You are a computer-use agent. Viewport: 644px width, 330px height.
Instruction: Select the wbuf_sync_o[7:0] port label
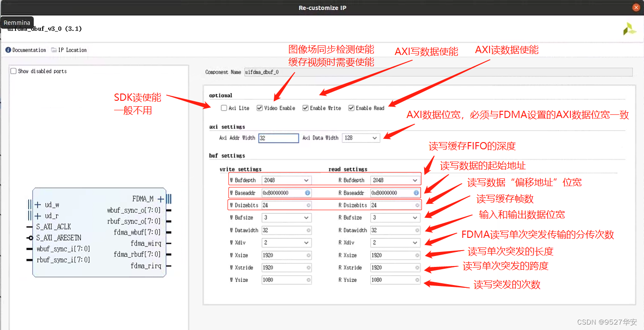pos(134,210)
